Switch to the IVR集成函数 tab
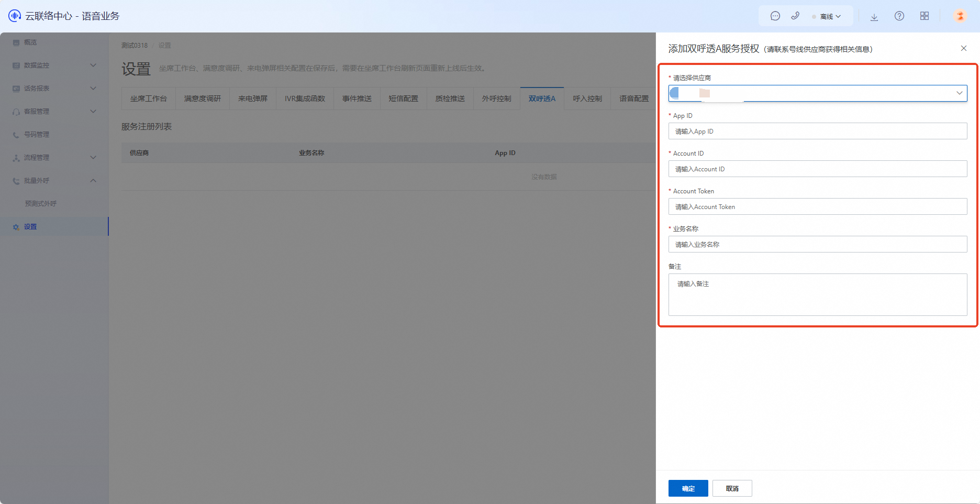The height and width of the screenshot is (504, 980). coord(305,98)
